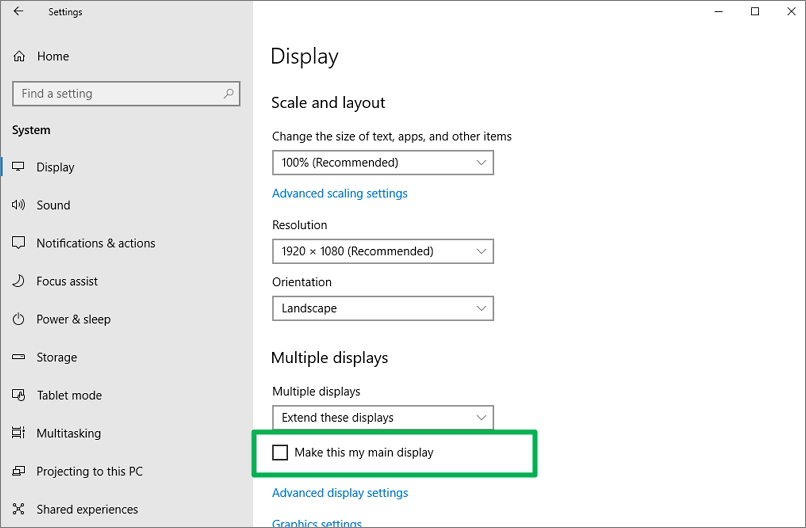The height and width of the screenshot is (528, 806).
Task: Check Make this my main display
Action: click(280, 453)
